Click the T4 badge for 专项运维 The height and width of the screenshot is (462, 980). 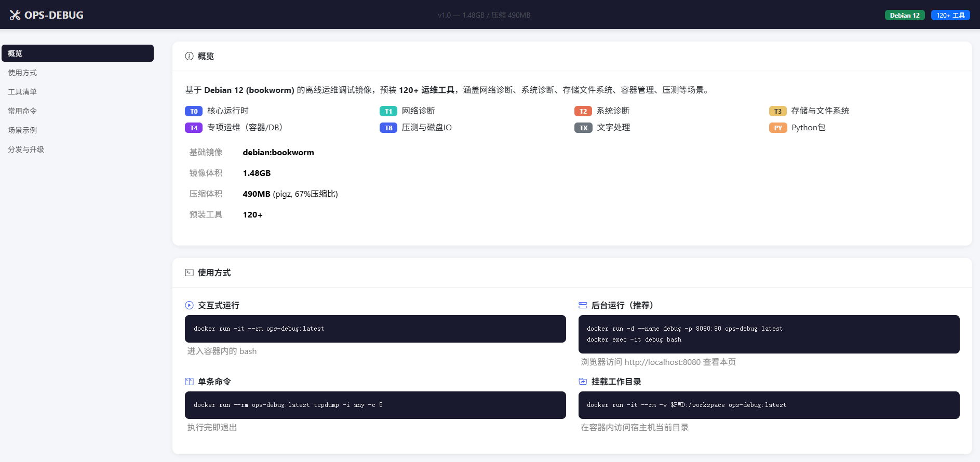point(194,128)
